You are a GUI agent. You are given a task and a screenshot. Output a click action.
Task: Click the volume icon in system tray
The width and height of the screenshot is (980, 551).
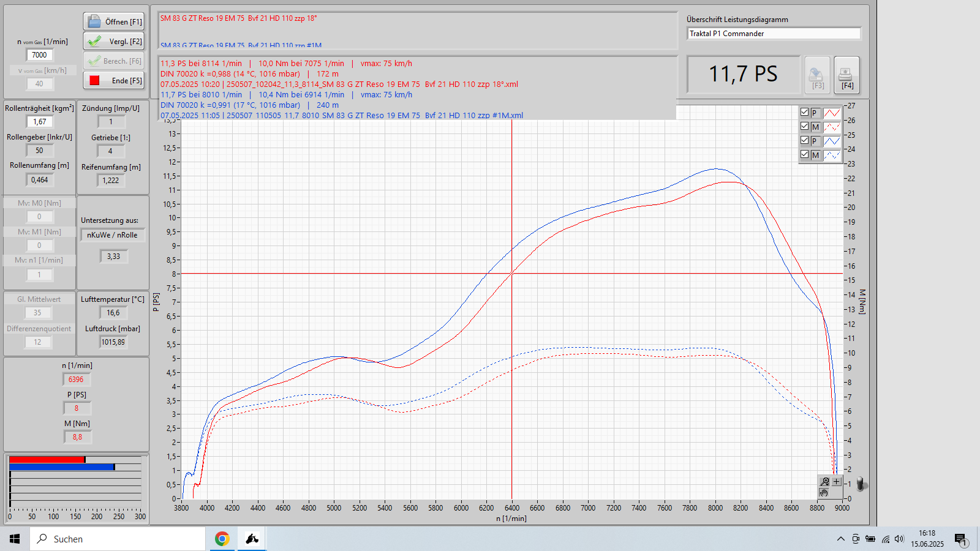[899, 539]
